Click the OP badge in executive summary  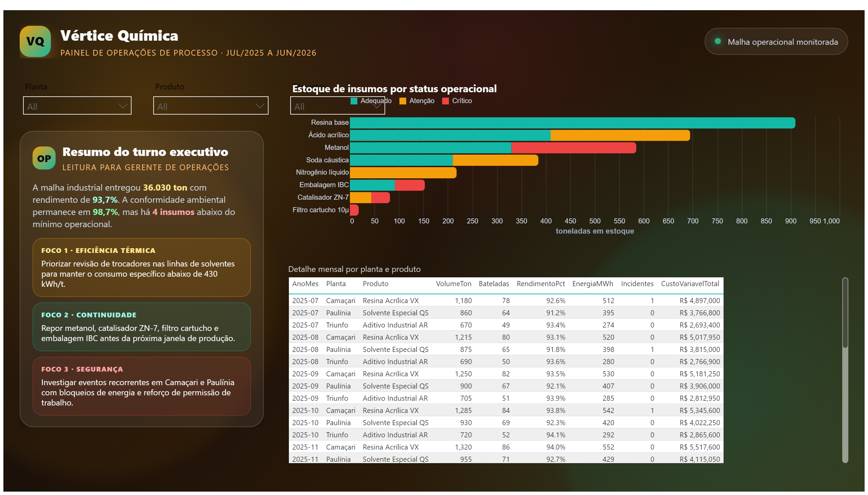[x=44, y=158]
